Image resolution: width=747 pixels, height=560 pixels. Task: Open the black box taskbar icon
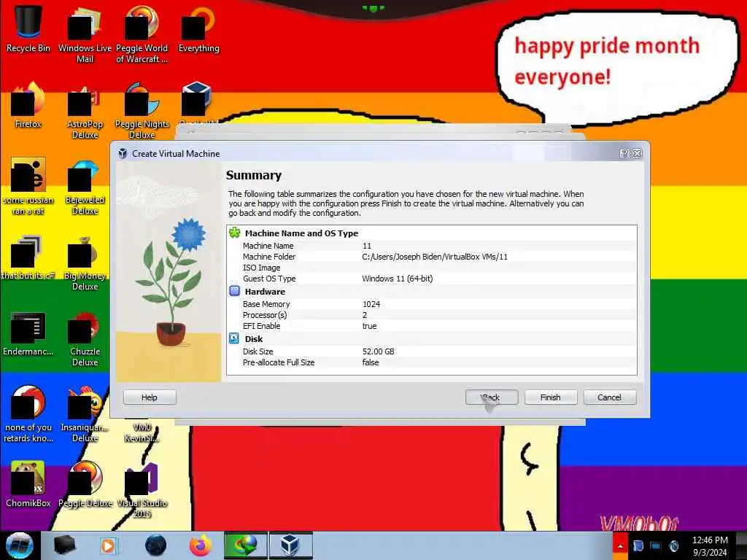(64, 545)
